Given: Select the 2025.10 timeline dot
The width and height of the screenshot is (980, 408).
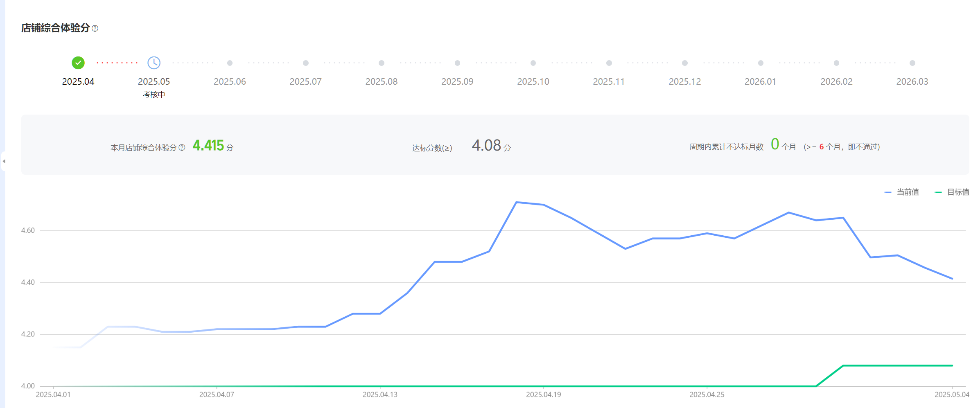Looking at the screenshot, I should pos(533,63).
